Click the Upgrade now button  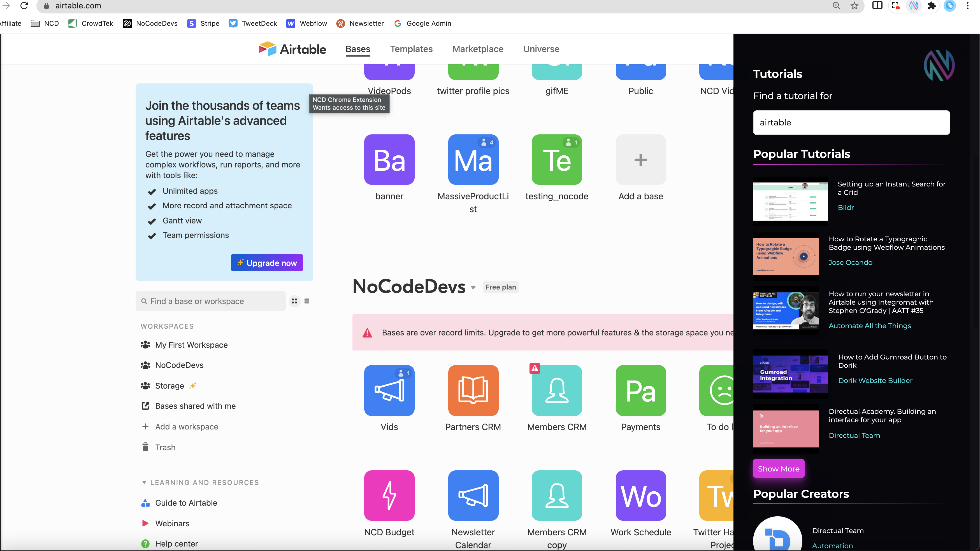(x=267, y=263)
